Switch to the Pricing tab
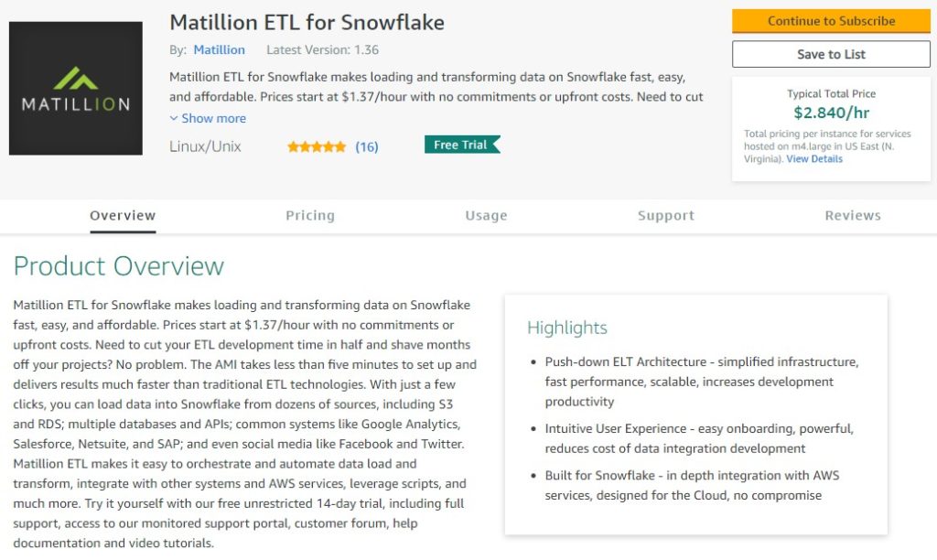 tap(310, 216)
